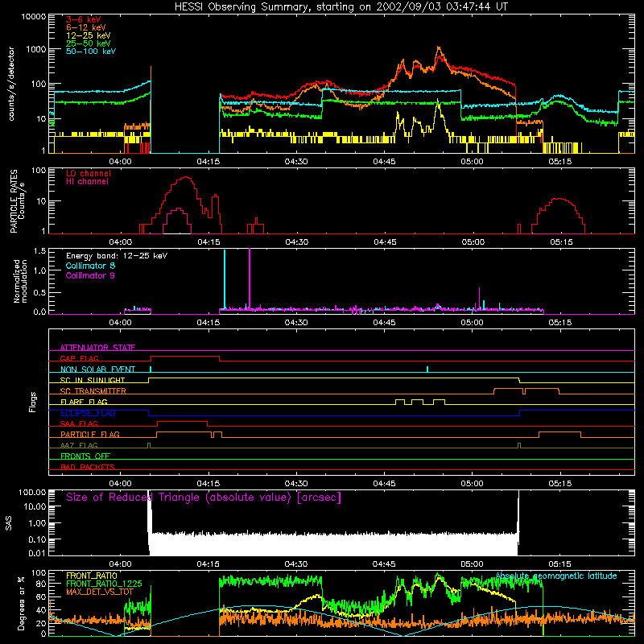Select the yellow FRONT_RATIO legend label
The width and height of the screenshot is (644, 644).
coord(91,576)
